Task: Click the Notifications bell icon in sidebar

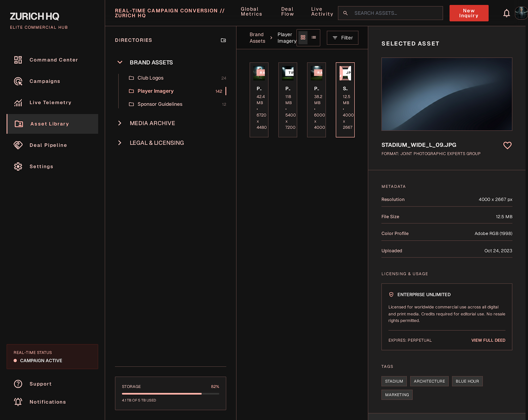Action: (18, 402)
